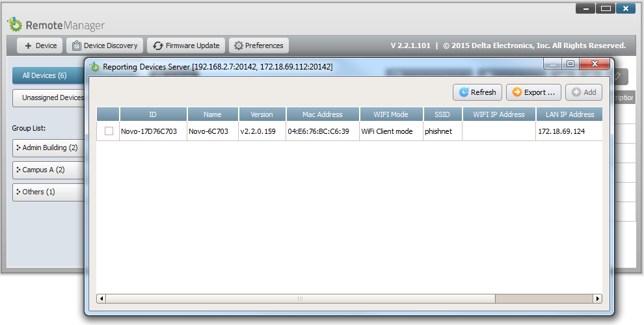Image resolution: width=644 pixels, height=325 pixels.
Task: Sort by the SSID column header
Action: click(x=442, y=114)
